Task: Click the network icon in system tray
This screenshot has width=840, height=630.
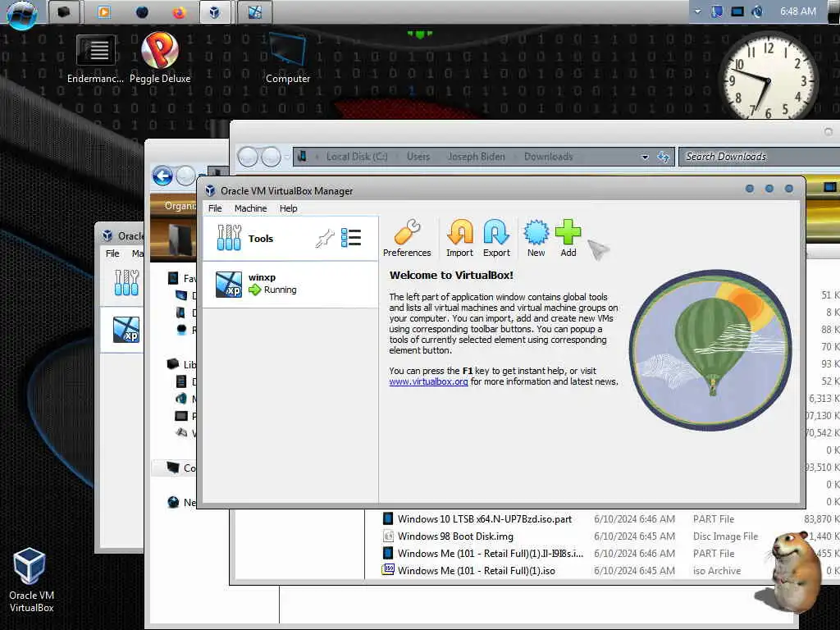Action: pyautogui.click(x=737, y=11)
